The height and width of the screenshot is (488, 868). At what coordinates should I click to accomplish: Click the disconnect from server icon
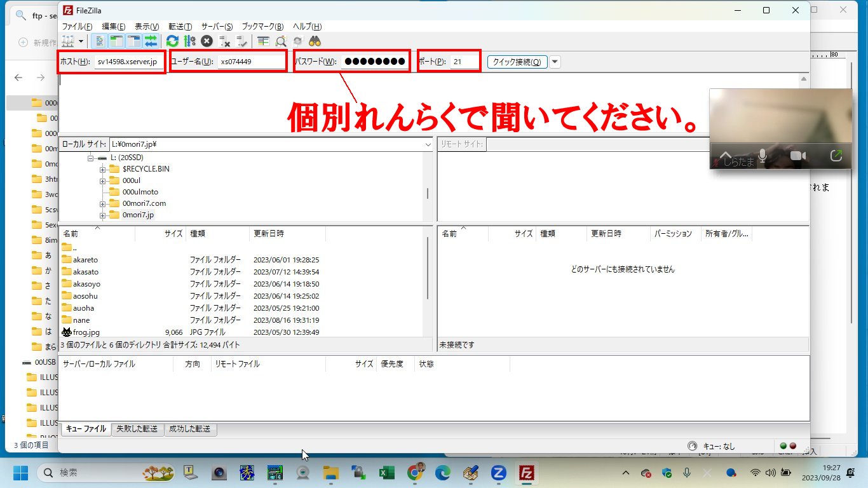point(224,41)
